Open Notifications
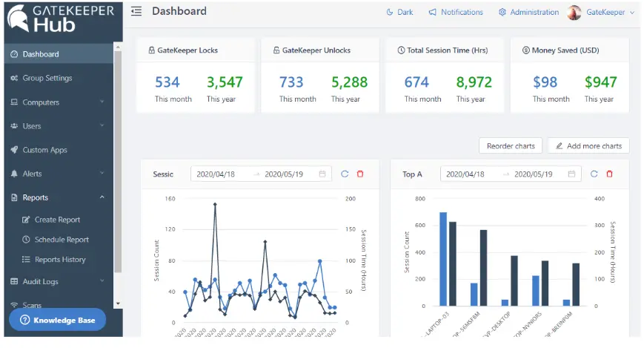Image resolution: width=644 pixels, height=348 pixels. tap(456, 13)
